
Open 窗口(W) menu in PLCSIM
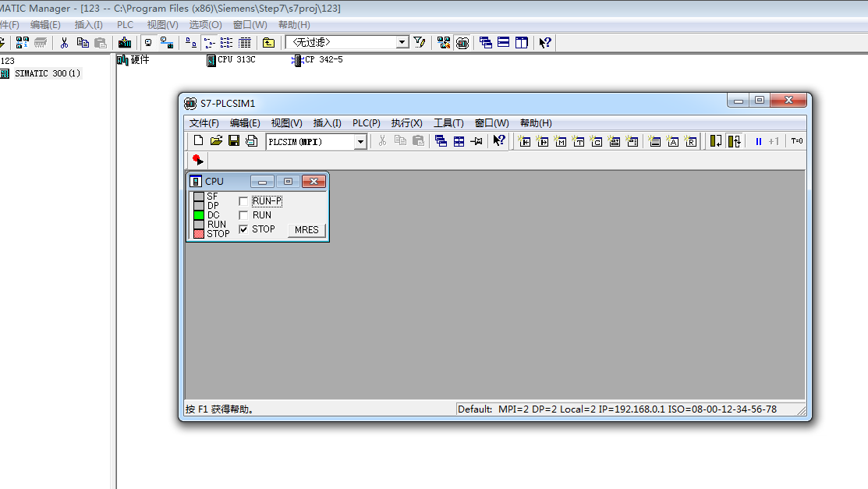coord(491,123)
